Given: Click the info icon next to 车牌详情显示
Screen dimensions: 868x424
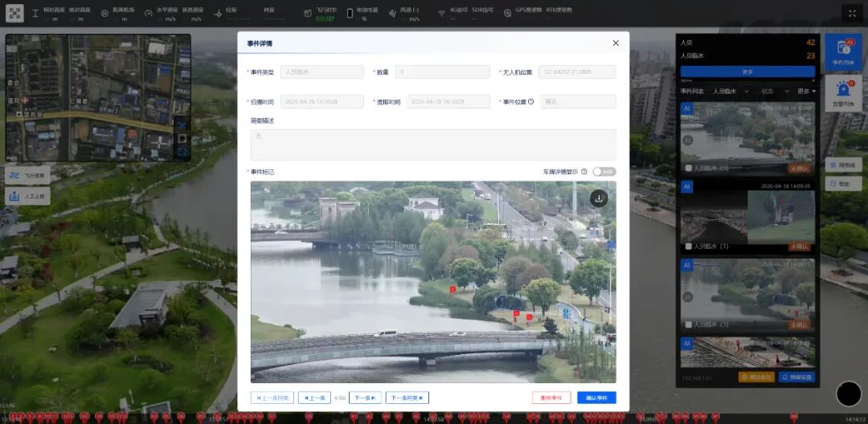Looking at the screenshot, I should pyautogui.click(x=584, y=172).
